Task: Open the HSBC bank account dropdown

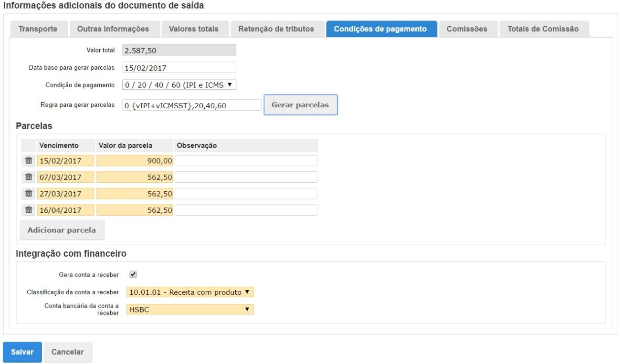Action: [x=190, y=310]
